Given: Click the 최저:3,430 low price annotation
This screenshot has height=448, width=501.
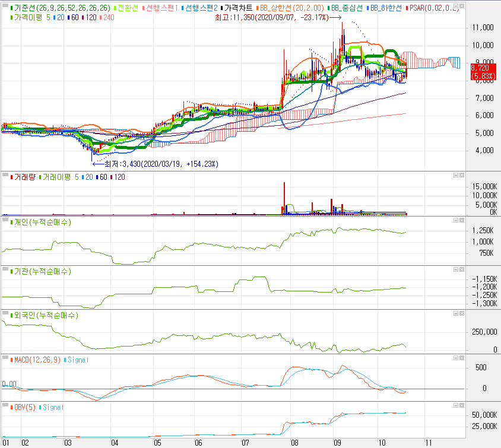Looking at the screenshot, I should click(x=156, y=164).
